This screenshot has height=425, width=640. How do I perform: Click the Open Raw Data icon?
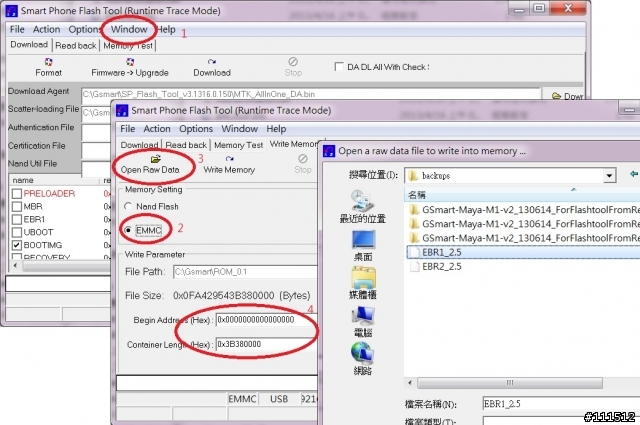click(156, 159)
